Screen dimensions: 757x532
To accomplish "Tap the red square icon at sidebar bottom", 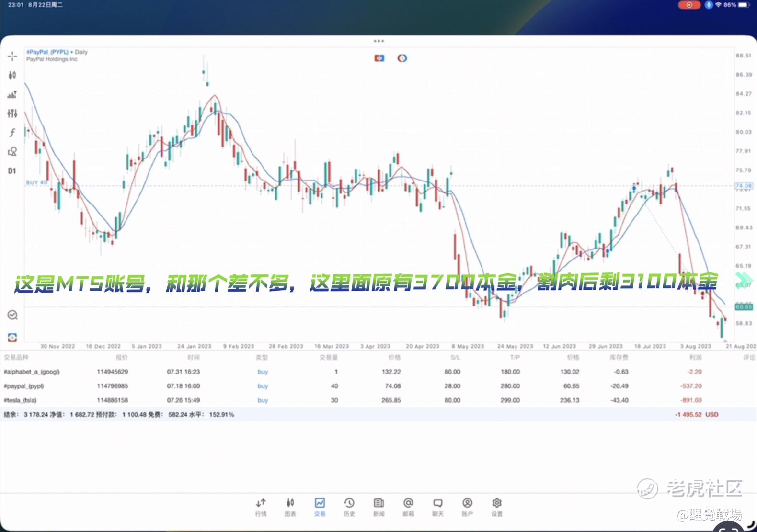I will [x=12, y=338].
